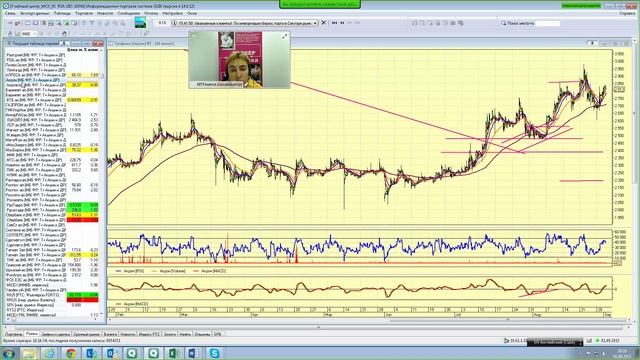Switch to the Золото tab

coord(169,334)
